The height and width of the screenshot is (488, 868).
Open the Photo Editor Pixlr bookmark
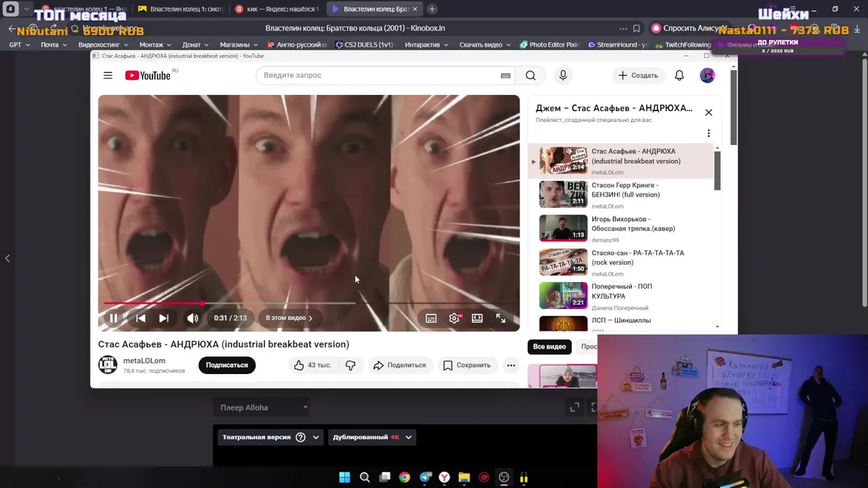coord(549,45)
